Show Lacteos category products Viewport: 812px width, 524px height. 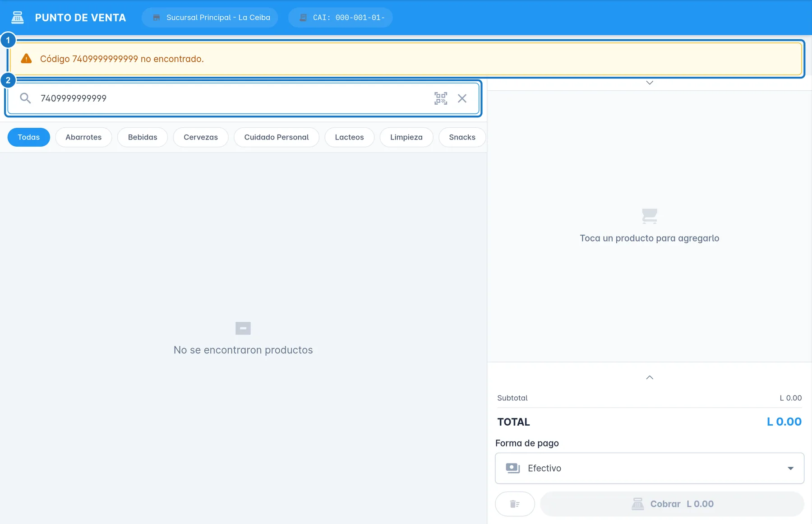(x=349, y=137)
